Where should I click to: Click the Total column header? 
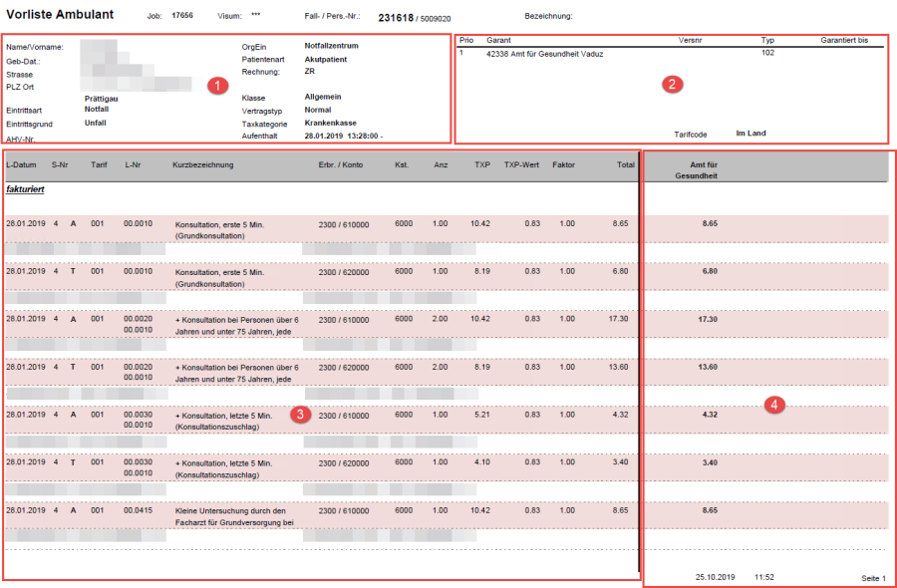tap(625, 164)
